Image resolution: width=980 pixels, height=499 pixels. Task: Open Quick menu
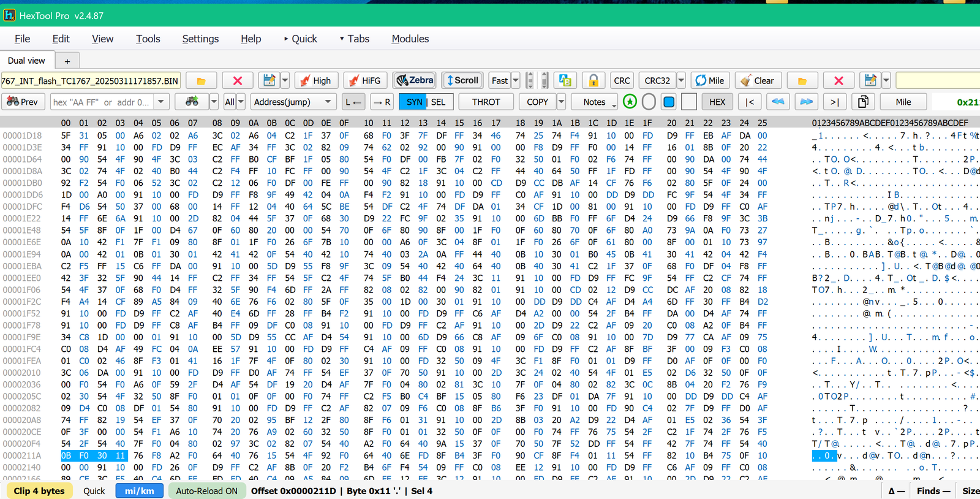(x=300, y=39)
